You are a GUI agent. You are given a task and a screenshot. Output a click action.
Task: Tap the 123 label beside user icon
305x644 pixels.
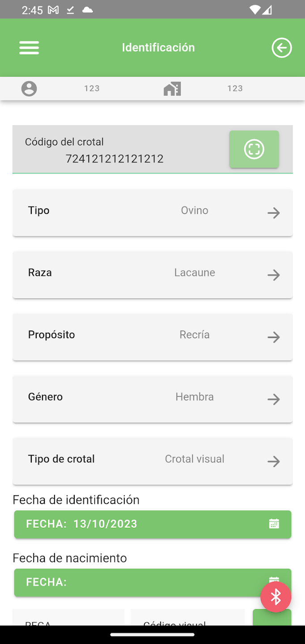[92, 89]
